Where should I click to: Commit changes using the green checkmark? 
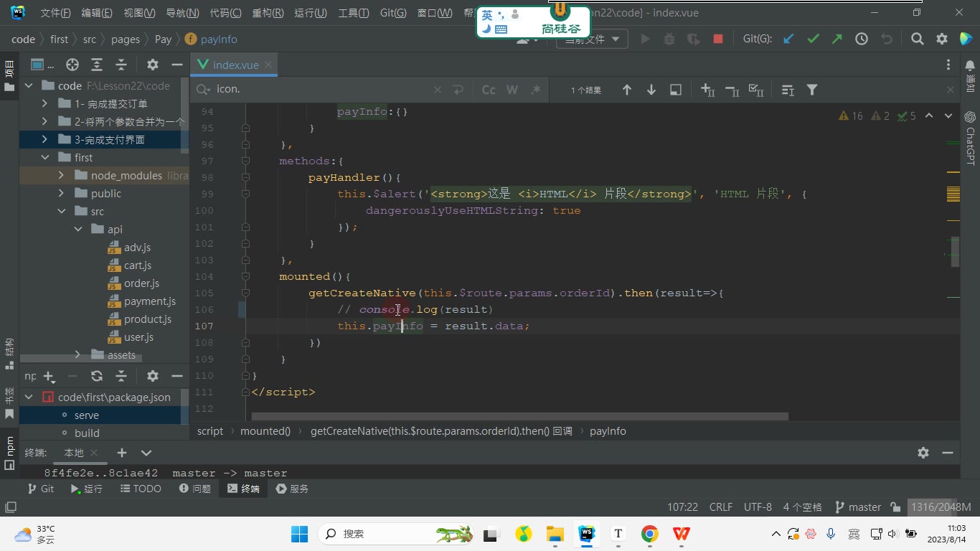coord(813,39)
